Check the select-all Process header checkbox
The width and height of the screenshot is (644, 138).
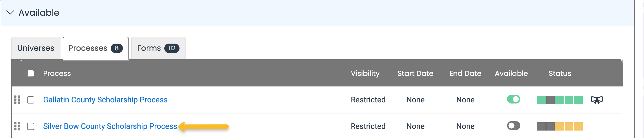click(x=31, y=73)
